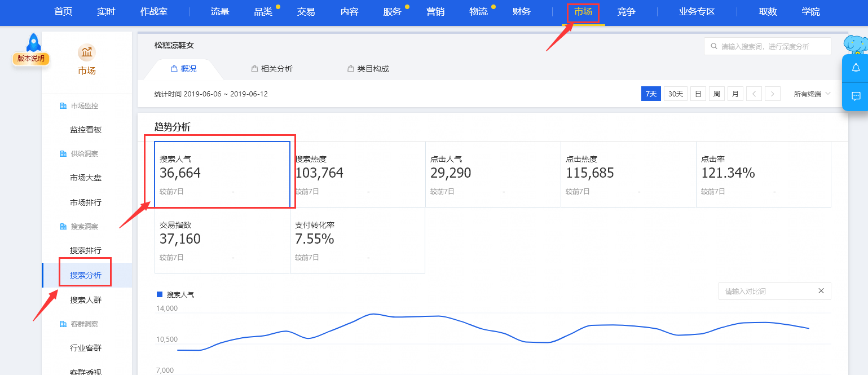Click the blue elephant mascot icon
The image size is (868, 375).
[x=856, y=45]
